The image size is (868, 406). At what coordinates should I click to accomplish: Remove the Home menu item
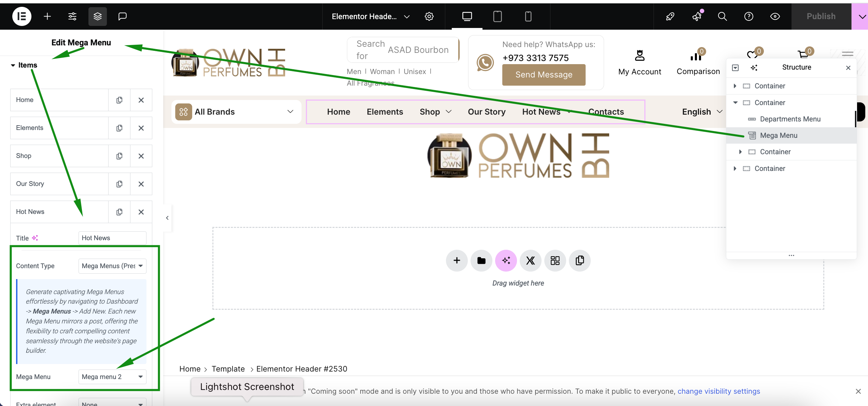141,100
